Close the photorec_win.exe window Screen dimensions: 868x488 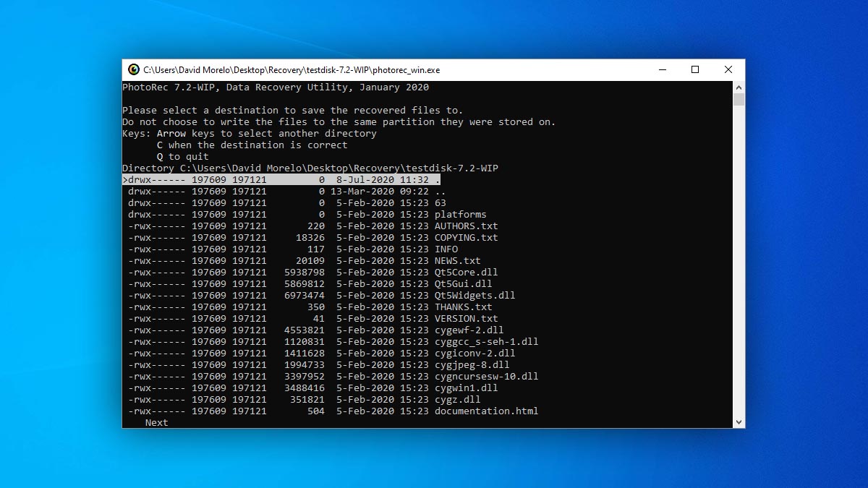[728, 70]
